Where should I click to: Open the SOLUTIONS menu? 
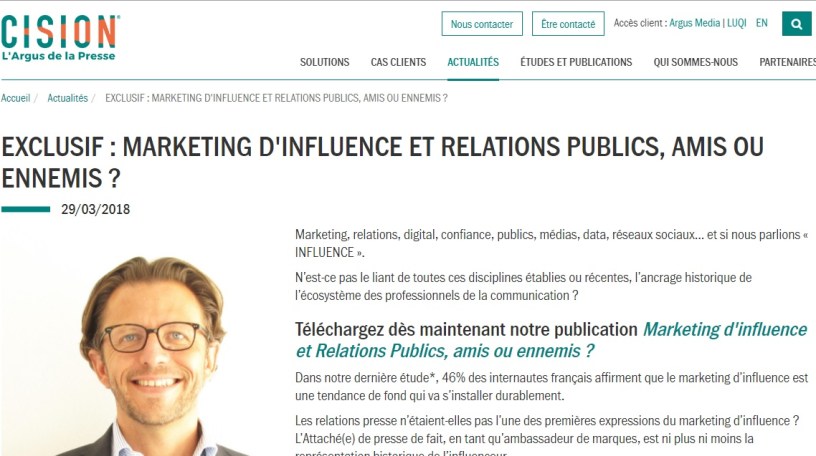(324, 62)
